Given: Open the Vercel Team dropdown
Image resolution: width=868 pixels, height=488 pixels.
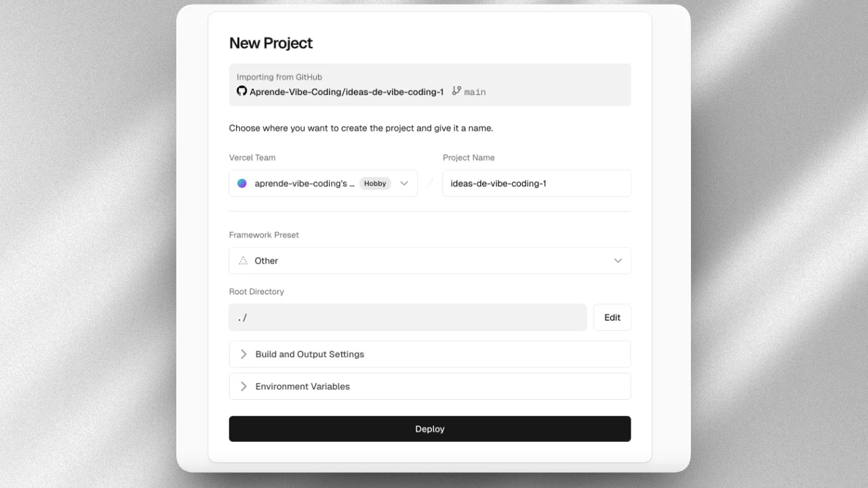Looking at the screenshot, I should (323, 184).
